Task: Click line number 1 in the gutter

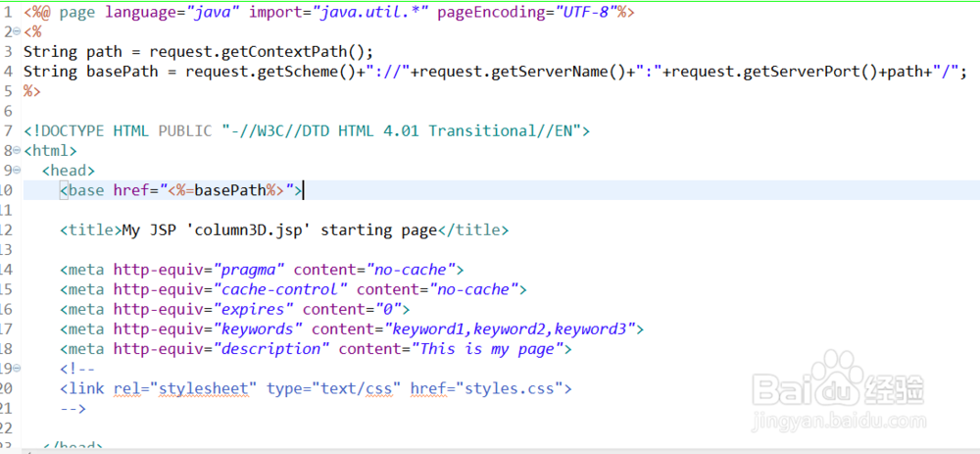Action: point(8,13)
